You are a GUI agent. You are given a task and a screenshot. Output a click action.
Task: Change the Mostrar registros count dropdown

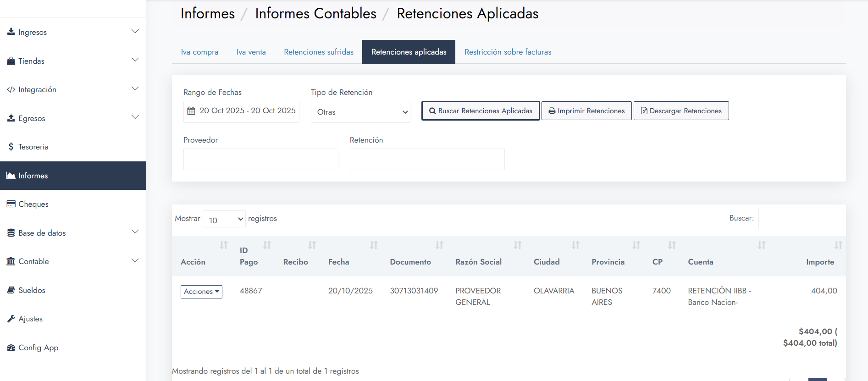[224, 220]
